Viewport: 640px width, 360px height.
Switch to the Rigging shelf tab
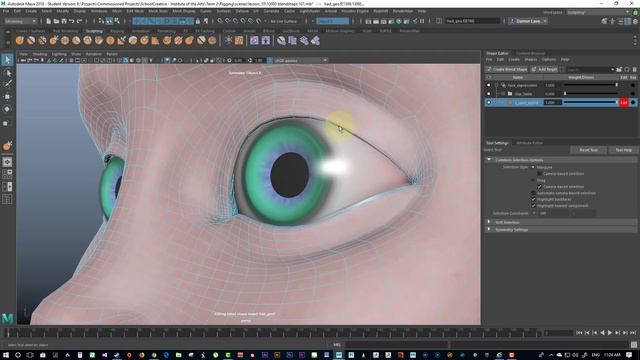click(x=117, y=31)
